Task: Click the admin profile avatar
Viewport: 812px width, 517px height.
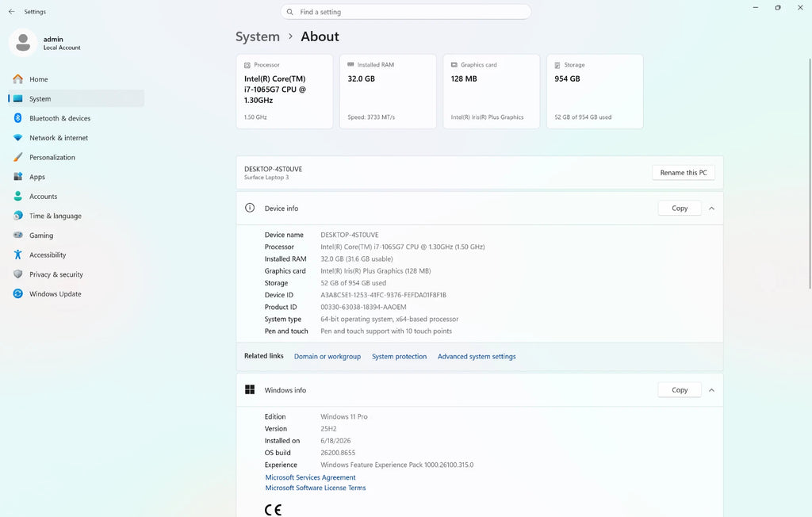Action: pyautogui.click(x=23, y=43)
